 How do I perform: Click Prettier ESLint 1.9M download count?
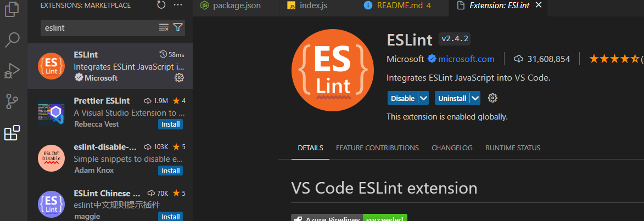pyautogui.click(x=156, y=101)
